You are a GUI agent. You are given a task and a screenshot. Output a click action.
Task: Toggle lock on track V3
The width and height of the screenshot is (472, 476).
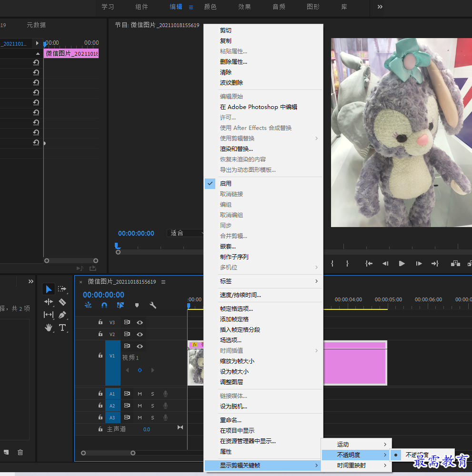[100, 322]
